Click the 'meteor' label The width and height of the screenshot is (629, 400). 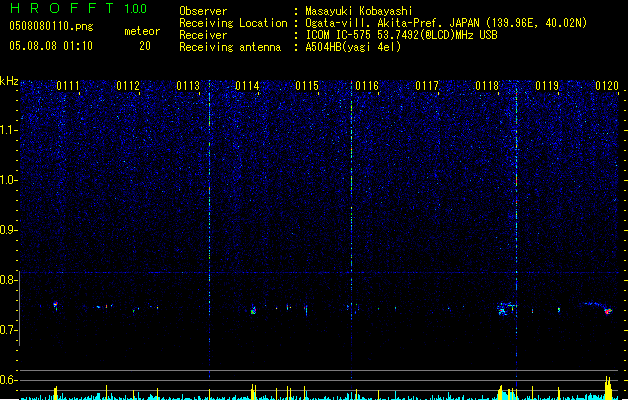point(142,31)
